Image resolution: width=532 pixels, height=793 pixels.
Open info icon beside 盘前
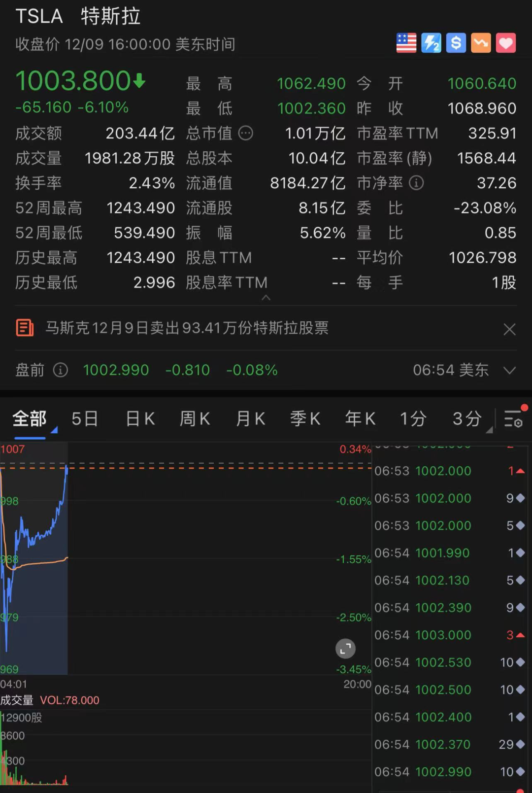pyautogui.click(x=61, y=370)
